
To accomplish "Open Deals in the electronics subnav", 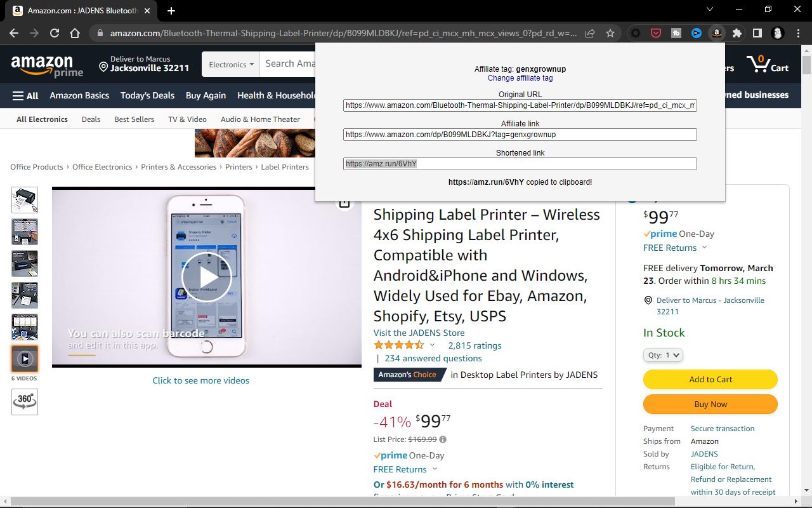I will coord(91,119).
